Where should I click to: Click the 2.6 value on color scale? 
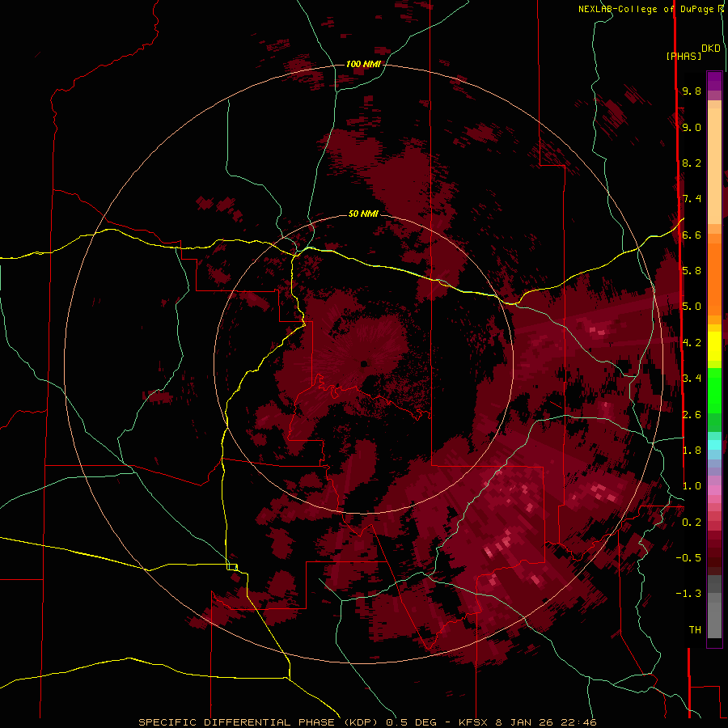(x=692, y=415)
